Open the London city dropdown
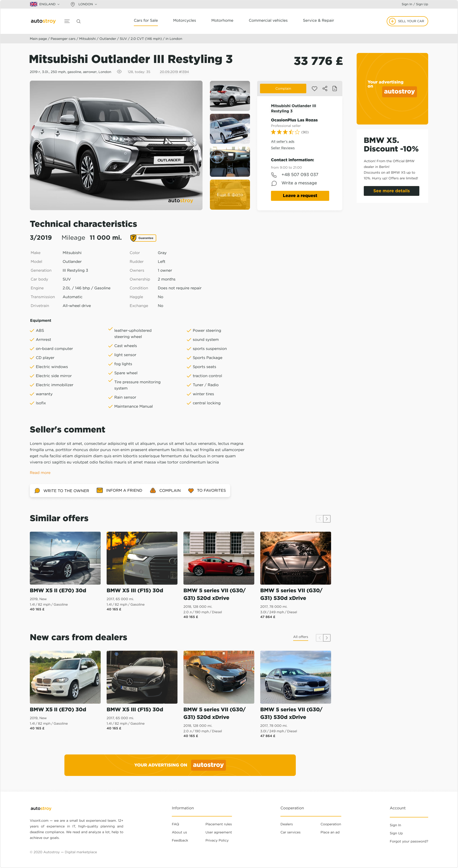Viewport: 458px width, 868px height. (x=88, y=4)
